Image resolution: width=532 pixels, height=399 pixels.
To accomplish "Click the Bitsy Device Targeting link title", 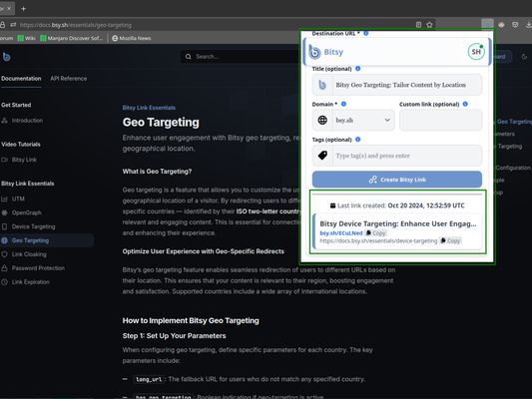I will (x=398, y=223).
